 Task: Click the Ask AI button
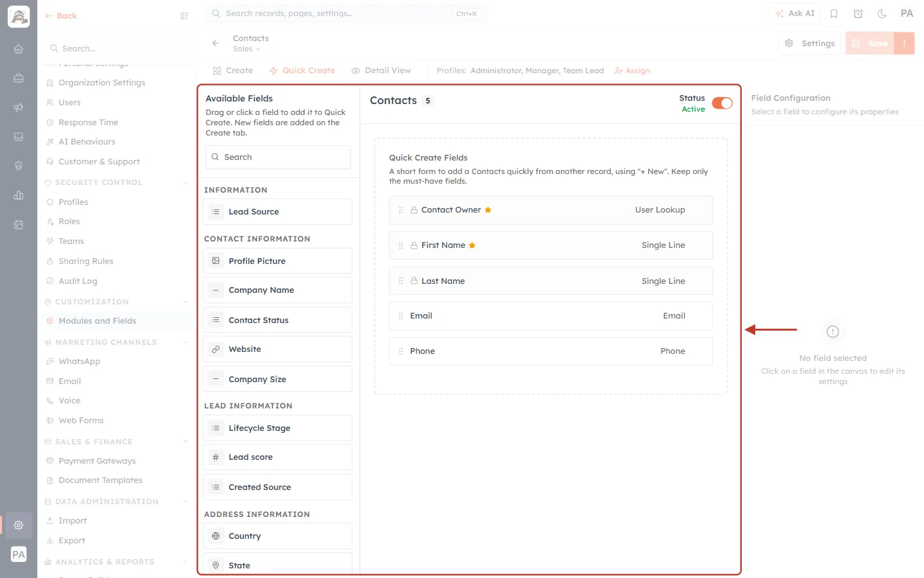[794, 13]
